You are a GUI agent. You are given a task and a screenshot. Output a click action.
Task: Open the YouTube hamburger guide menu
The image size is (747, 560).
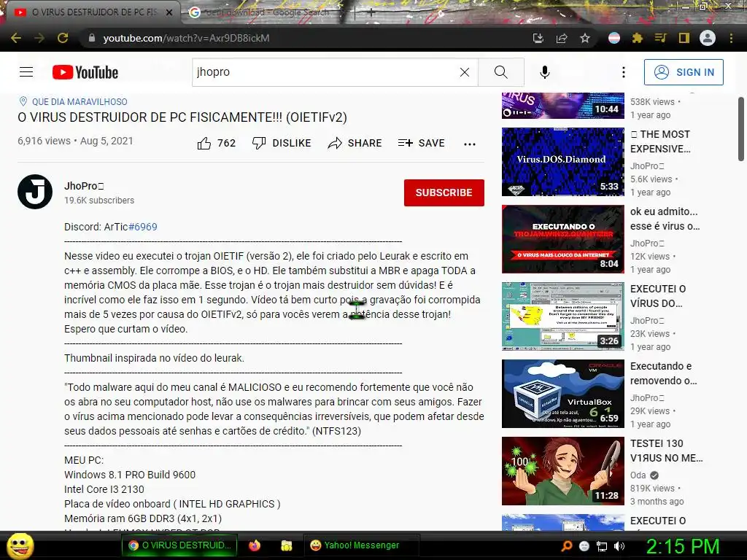pyautogui.click(x=26, y=72)
